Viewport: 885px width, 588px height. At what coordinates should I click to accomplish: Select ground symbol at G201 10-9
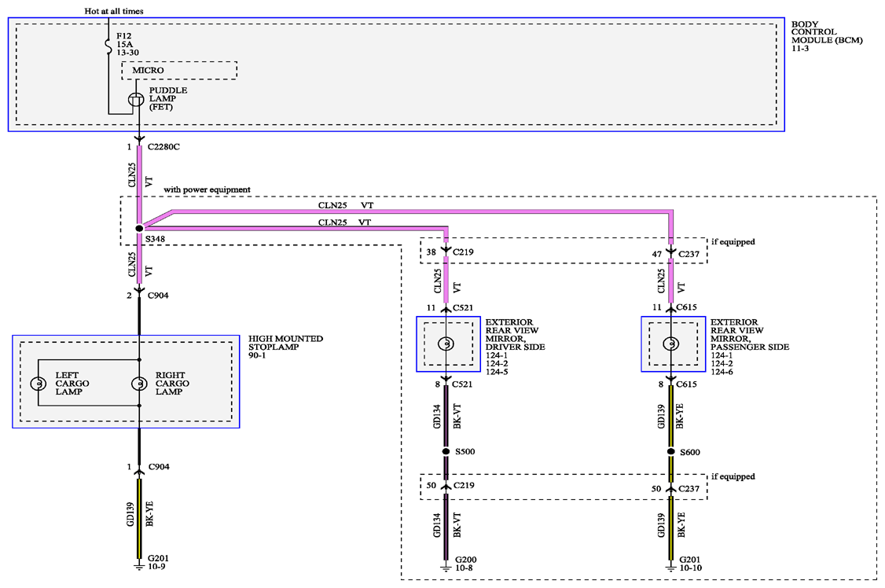[x=139, y=565]
